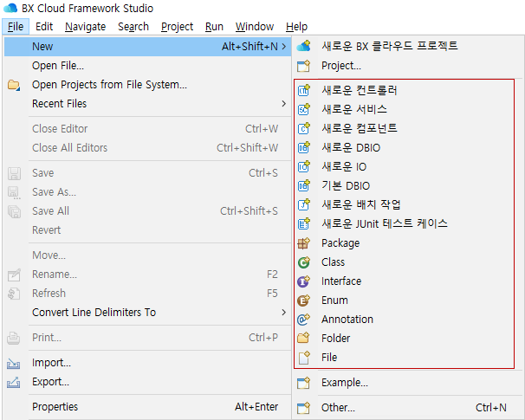Expand the New submenu arrow

click(x=283, y=46)
